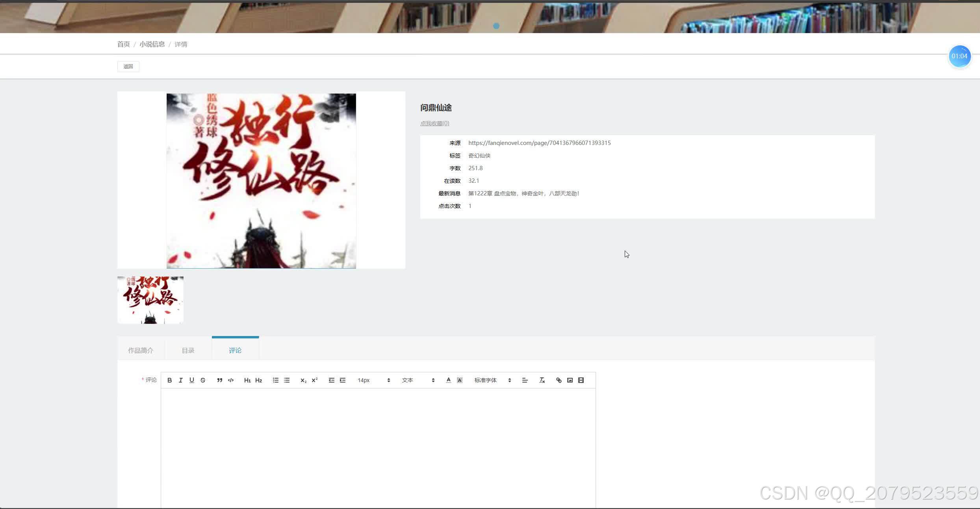
Task: Click the 32.1 readers count value
Action: [x=473, y=181]
